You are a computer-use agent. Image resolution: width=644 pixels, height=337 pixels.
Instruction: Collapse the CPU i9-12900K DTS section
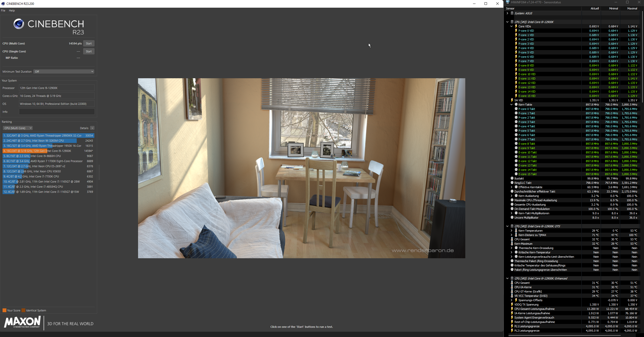(507, 226)
